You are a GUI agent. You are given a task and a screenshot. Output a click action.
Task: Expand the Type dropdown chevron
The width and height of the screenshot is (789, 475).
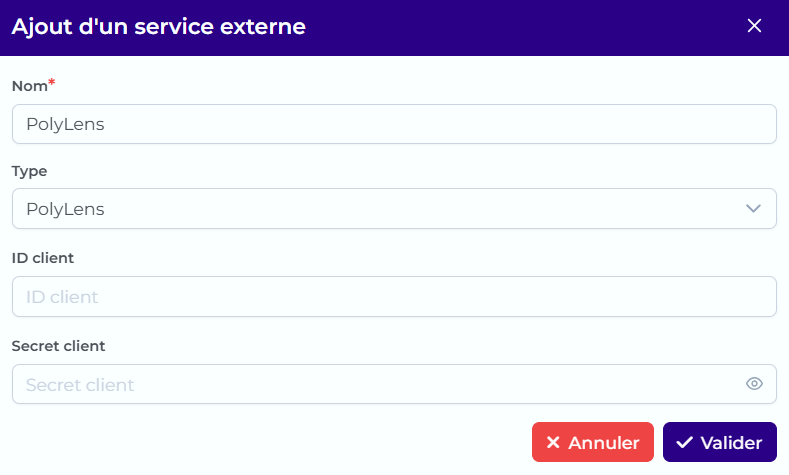[x=753, y=208]
